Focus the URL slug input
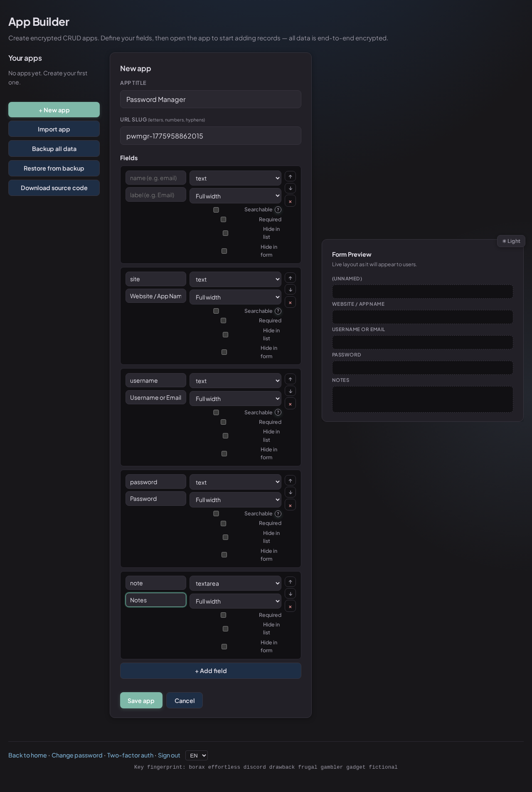532x792 pixels. coord(211,136)
